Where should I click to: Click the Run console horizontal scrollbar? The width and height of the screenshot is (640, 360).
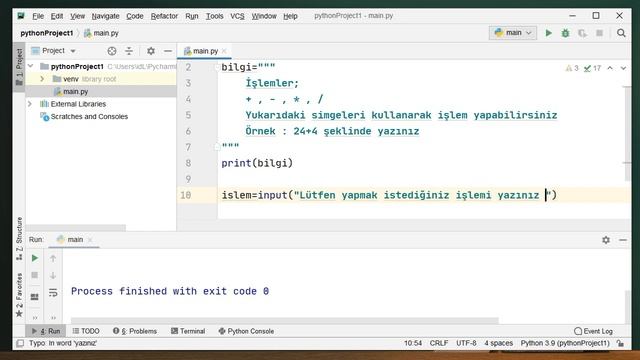pos(284,320)
